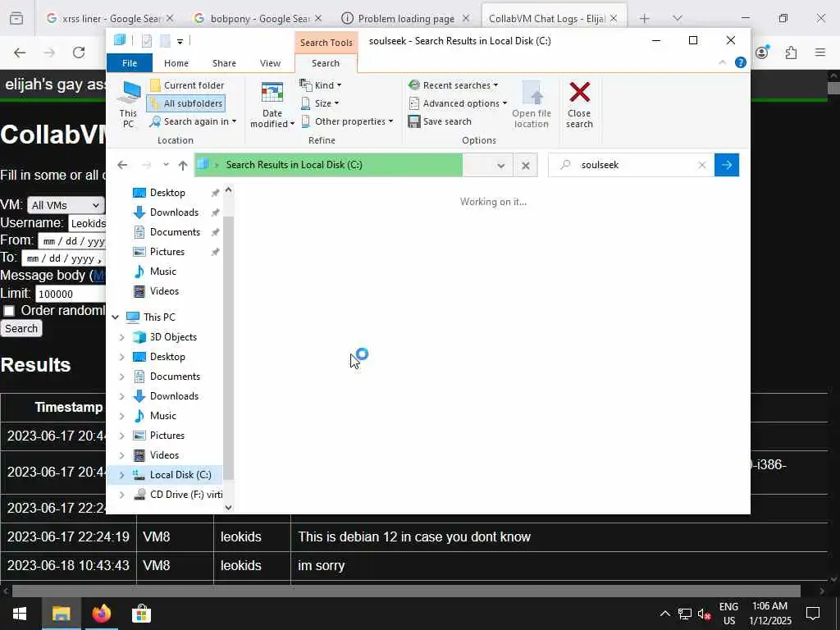This screenshot has height=630, width=840.
Task: Click Explorer up-one-level arrow
Action: pos(183,165)
